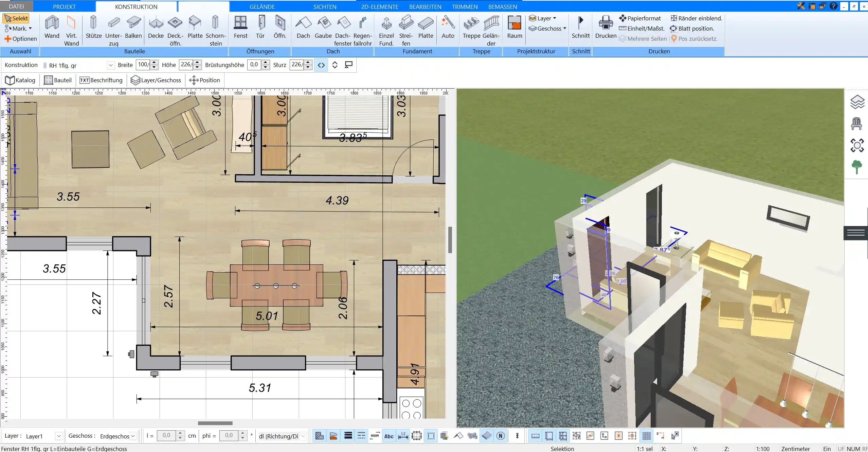The image size is (868, 452).
Task: Toggle dimension display 1.2 icon
Action: point(403,436)
